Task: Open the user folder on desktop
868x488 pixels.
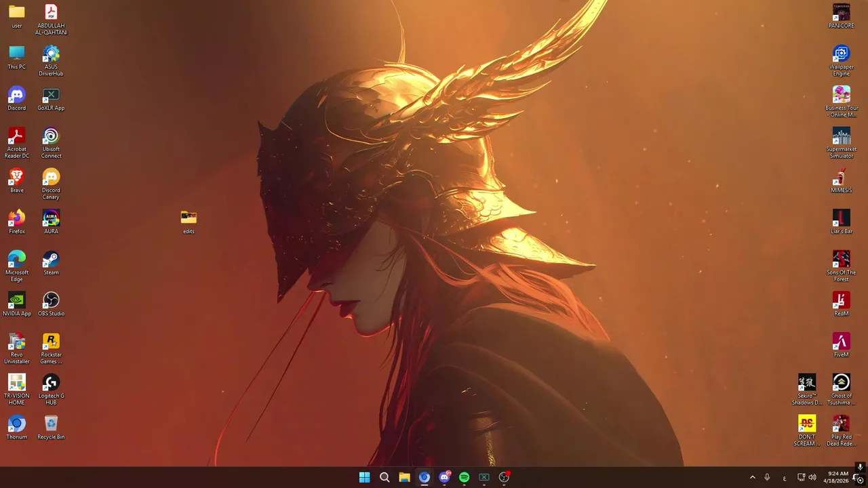Action: 17,18
